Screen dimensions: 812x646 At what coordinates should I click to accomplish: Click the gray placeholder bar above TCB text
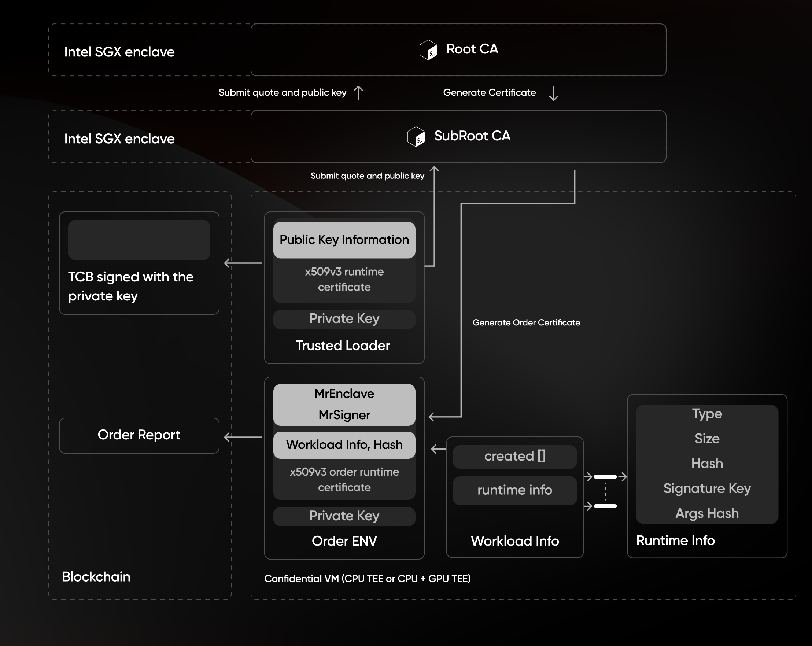tap(139, 240)
